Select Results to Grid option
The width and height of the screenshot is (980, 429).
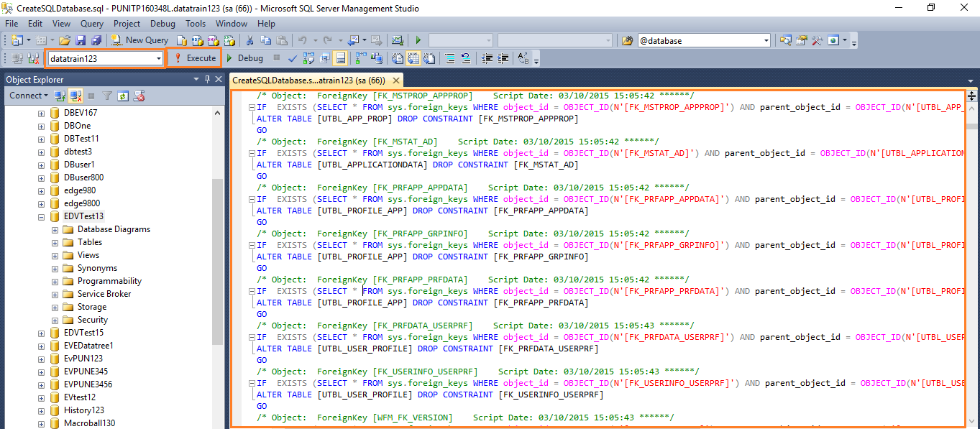tap(413, 58)
